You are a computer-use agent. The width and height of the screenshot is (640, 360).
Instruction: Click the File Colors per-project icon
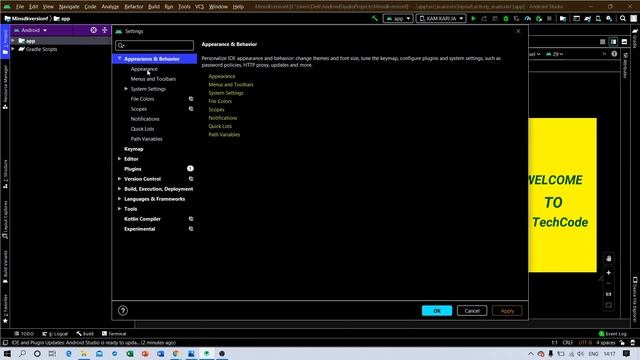191,99
